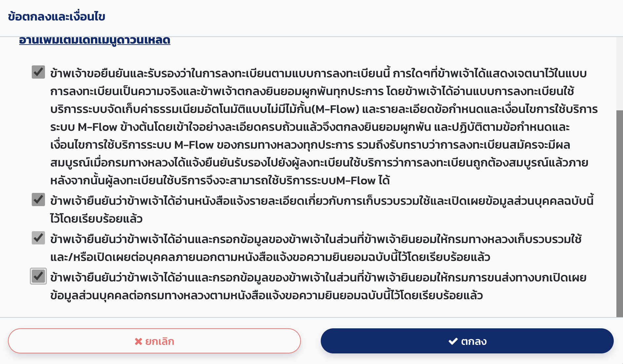This screenshot has height=364, width=623.
Task: Click the scrollbar track above the thumb
Action: (619, 73)
